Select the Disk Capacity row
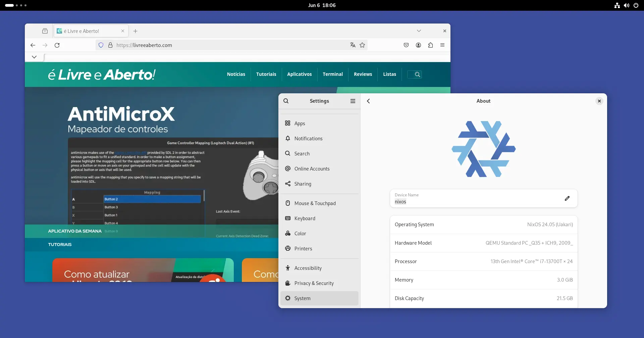 pos(484,298)
